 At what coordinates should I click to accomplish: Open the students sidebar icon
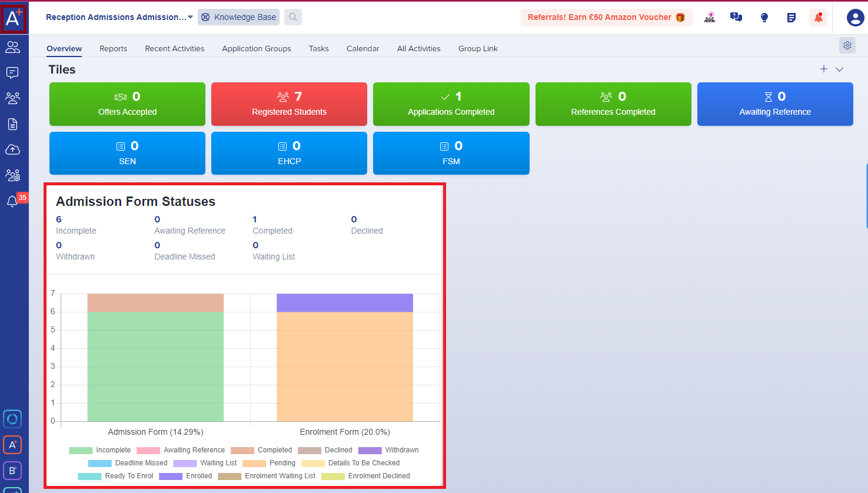(x=12, y=46)
